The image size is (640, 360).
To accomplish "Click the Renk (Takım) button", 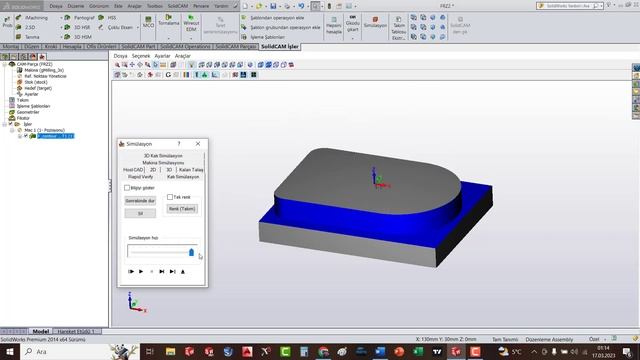I will pyautogui.click(x=182, y=209).
